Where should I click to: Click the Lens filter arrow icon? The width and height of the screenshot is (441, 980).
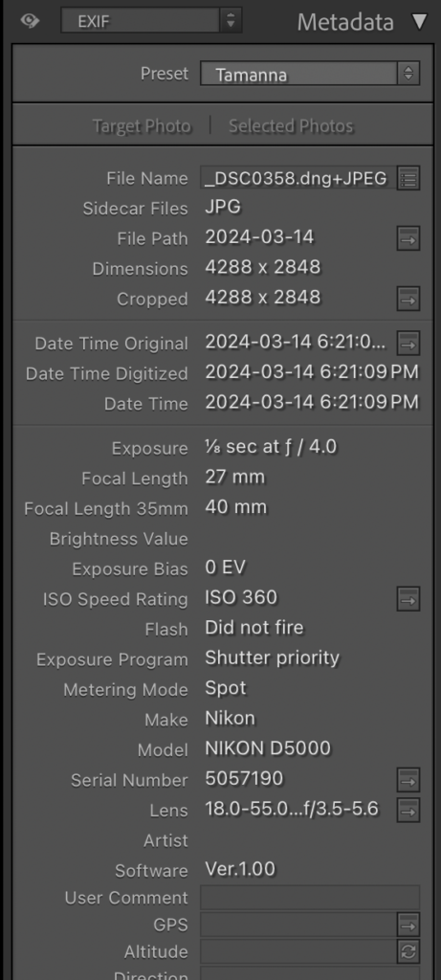pyautogui.click(x=408, y=810)
